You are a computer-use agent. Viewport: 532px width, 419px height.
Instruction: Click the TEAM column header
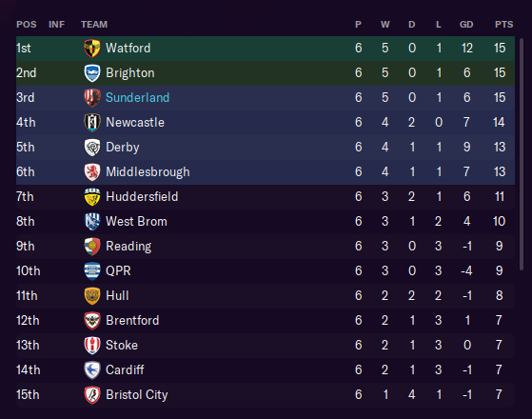94,25
